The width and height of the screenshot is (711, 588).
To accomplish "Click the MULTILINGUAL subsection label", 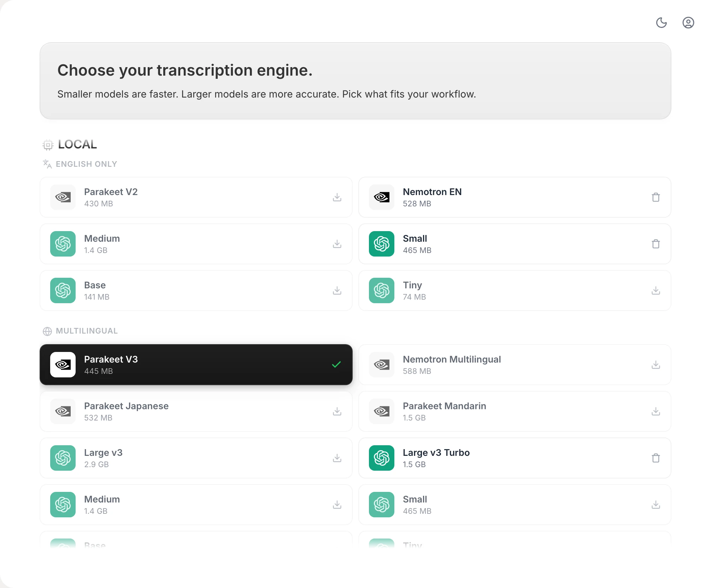I will pyautogui.click(x=87, y=331).
